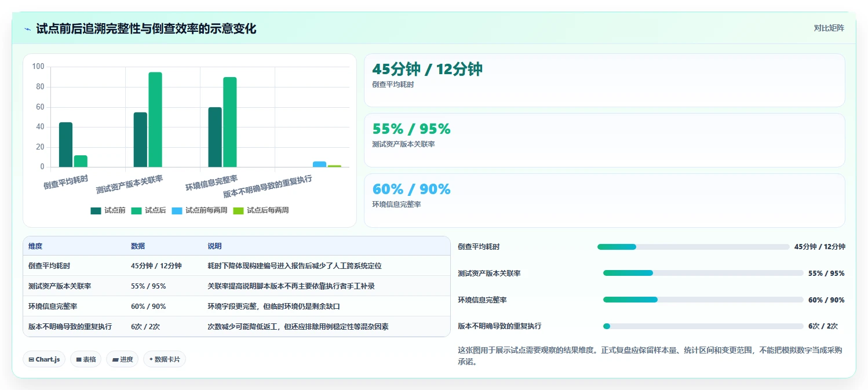Click the Chart.js tag chip

pyautogui.click(x=44, y=359)
